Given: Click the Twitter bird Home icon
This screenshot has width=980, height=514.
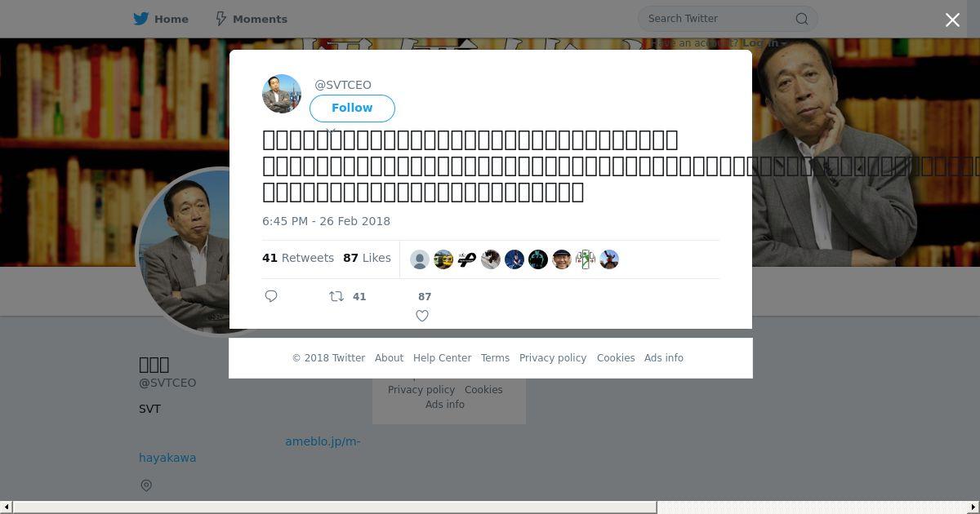Looking at the screenshot, I should pyautogui.click(x=141, y=19).
